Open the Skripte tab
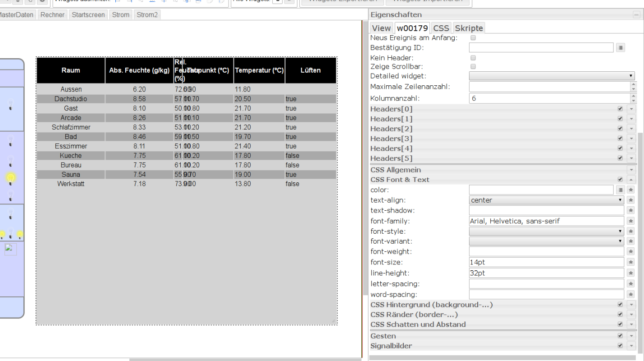This screenshot has height=361, width=644. pos(469,28)
